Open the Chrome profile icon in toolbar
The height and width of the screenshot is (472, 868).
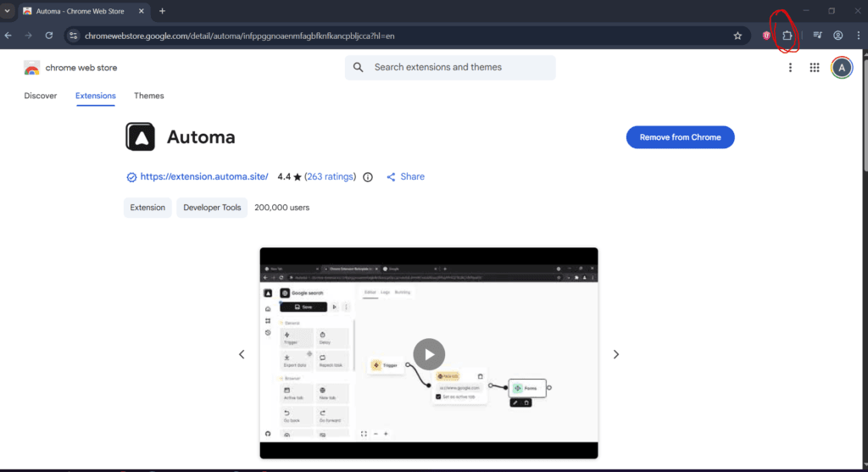click(x=837, y=36)
